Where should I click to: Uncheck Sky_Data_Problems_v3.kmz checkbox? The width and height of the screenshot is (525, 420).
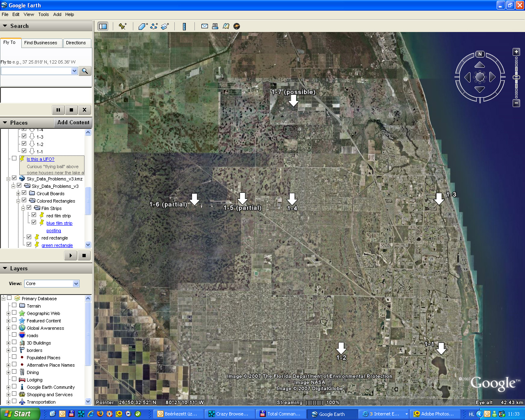(x=14, y=178)
